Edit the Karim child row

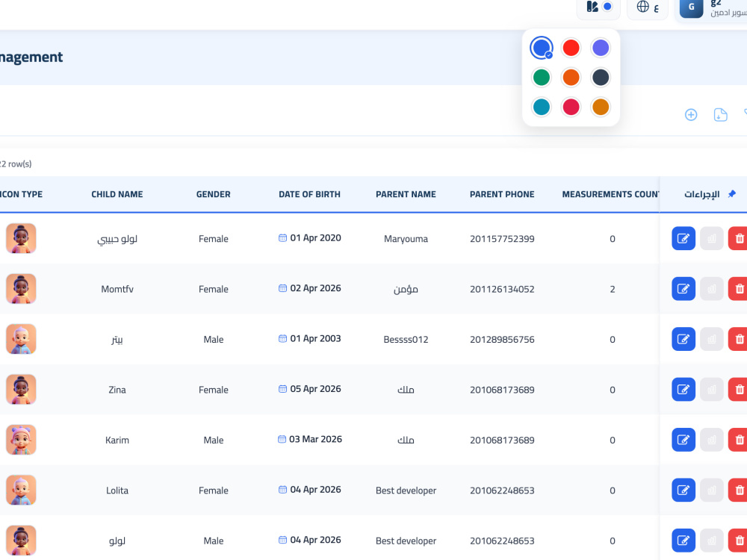click(x=684, y=440)
